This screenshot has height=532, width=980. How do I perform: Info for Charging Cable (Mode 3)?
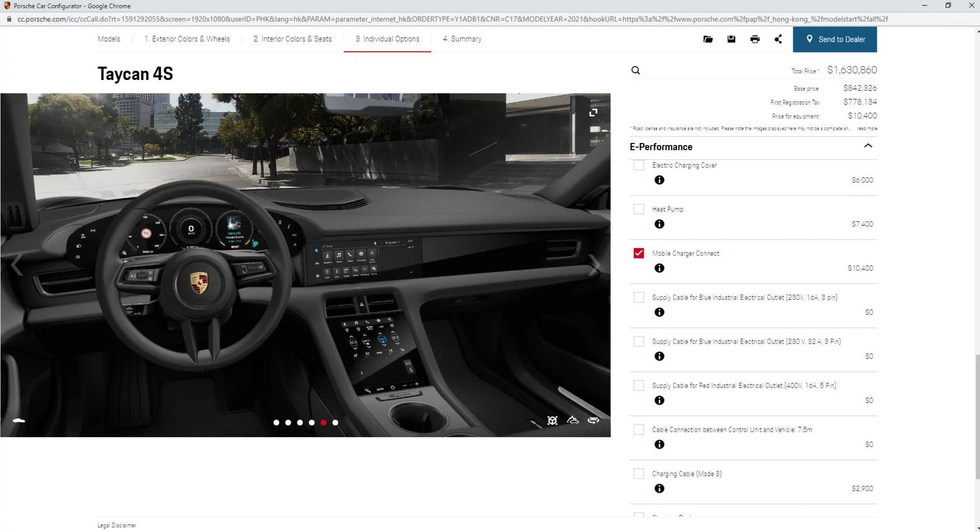(x=659, y=489)
